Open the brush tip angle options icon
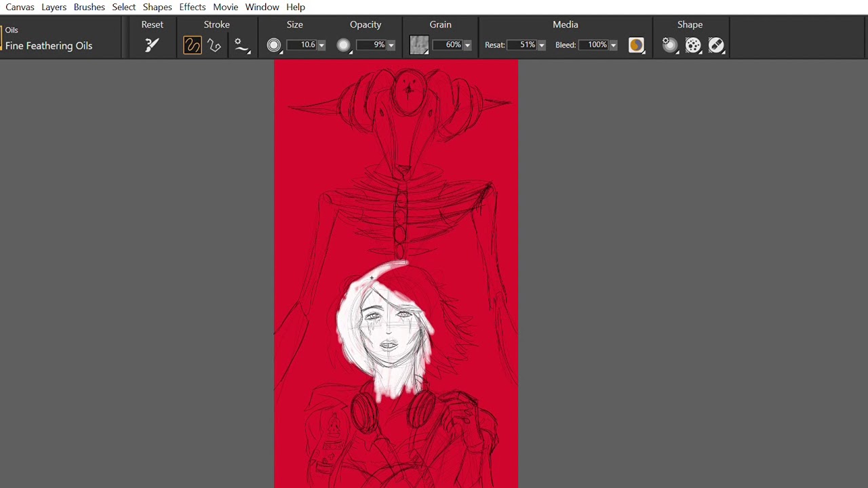The height and width of the screenshot is (488, 868). pyautogui.click(x=716, y=45)
